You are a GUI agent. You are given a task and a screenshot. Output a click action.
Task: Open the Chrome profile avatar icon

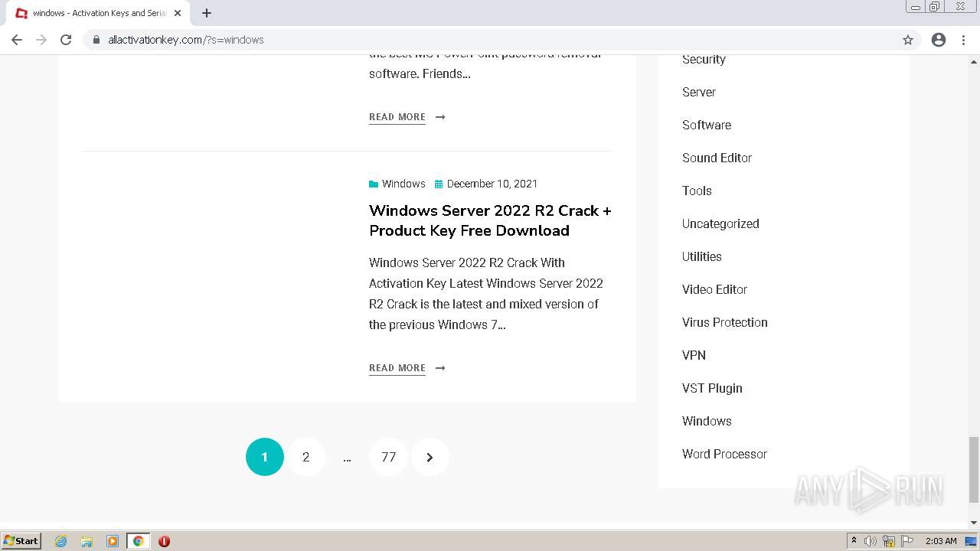point(939,40)
